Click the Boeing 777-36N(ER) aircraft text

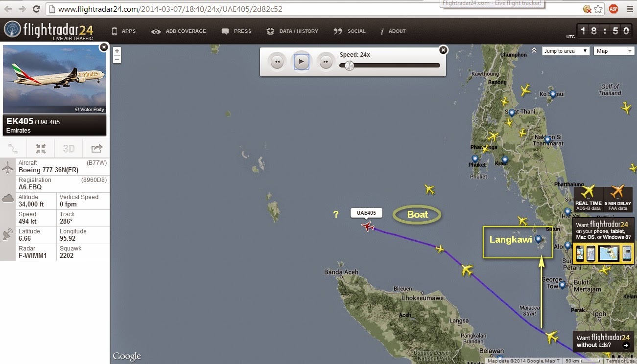pyautogui.click(x=47, y=170)
